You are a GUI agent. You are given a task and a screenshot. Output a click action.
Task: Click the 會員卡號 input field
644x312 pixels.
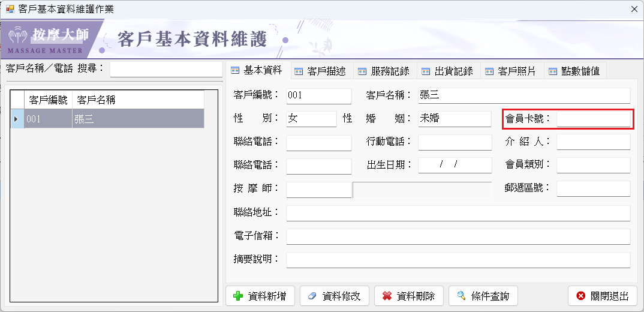point(593,119)
